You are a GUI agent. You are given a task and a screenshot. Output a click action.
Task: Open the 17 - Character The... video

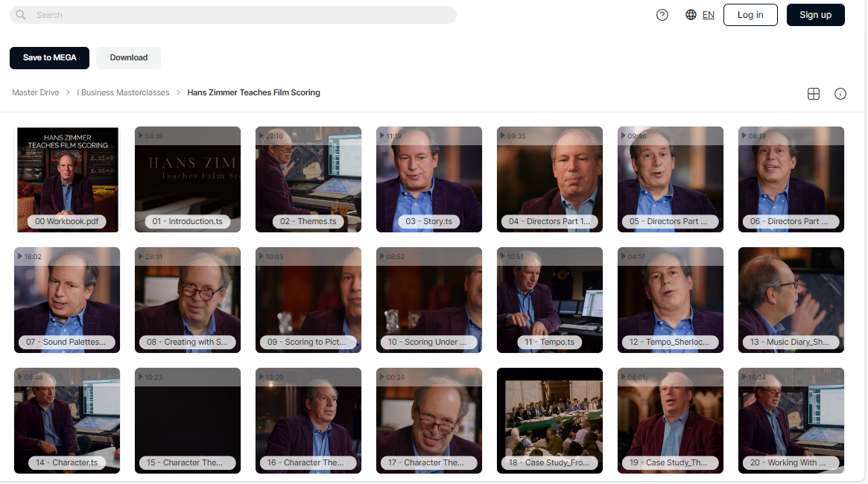(429, 421)
